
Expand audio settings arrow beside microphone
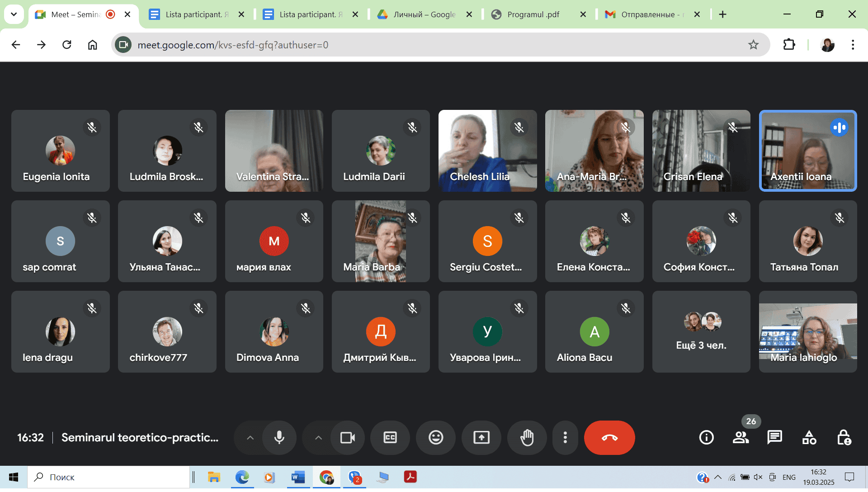[x=250, y=438]
